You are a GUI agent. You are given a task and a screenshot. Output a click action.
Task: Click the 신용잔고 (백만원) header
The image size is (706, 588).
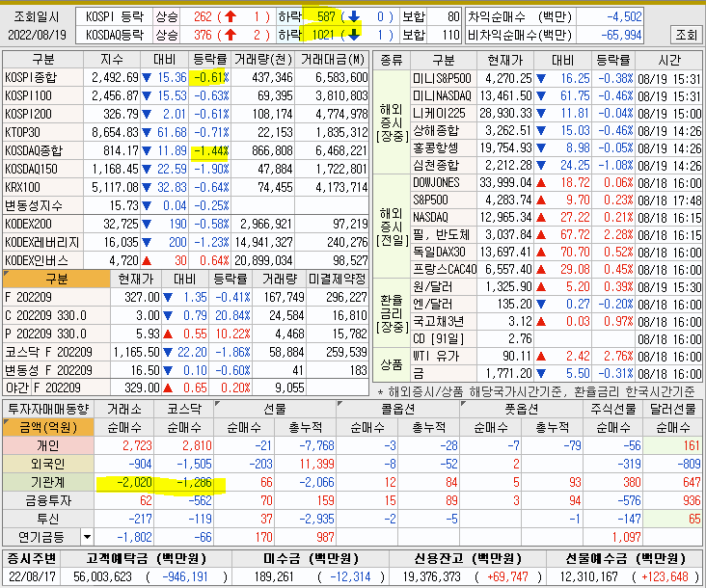(x=468, y=559)
